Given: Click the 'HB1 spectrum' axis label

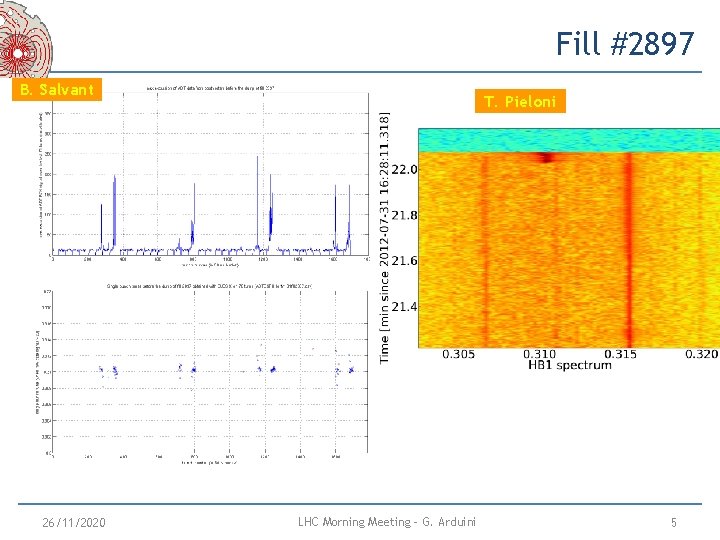Looking at the screenshot, I should [x=570, y=366].
